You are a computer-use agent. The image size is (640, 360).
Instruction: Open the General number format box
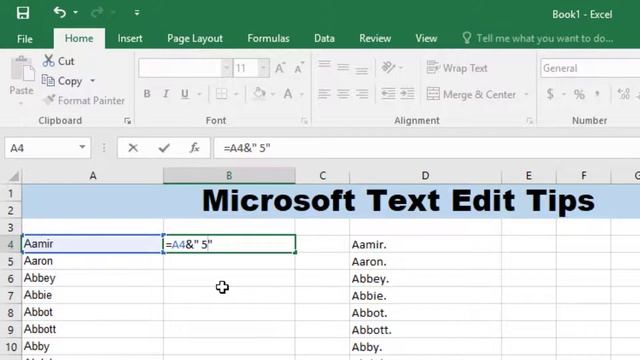(x=590, y=68)
